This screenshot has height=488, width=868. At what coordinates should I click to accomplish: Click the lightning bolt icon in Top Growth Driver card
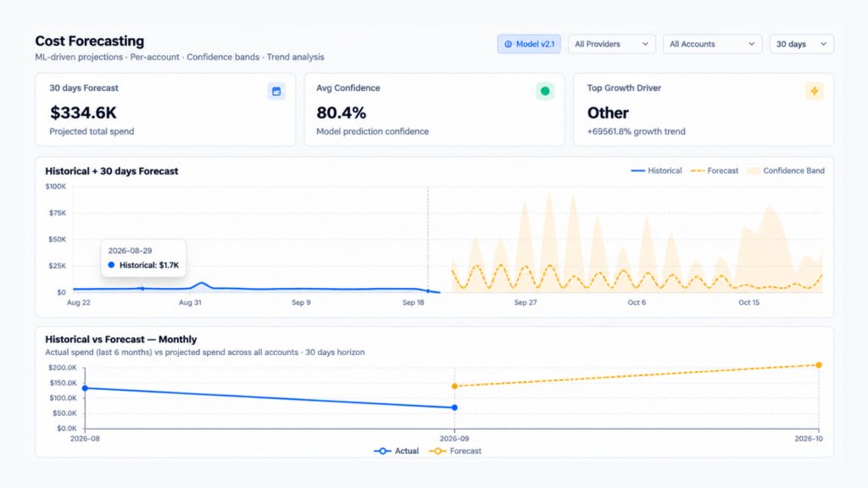[815, 91]
